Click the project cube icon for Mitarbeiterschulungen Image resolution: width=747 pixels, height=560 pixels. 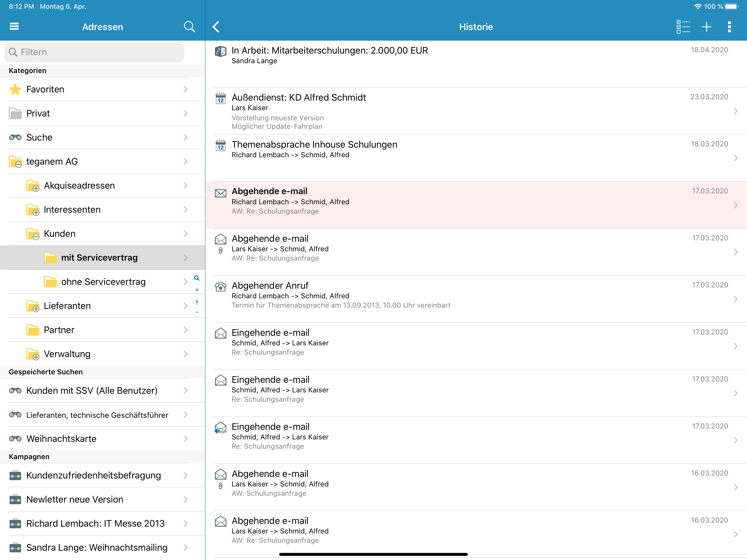point(221,51)
